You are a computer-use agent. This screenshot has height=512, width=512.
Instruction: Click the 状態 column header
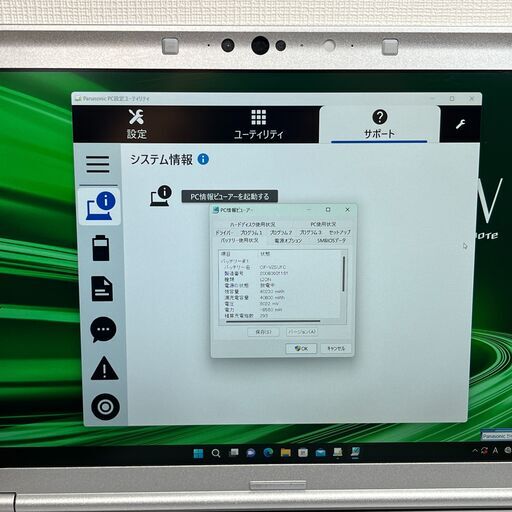[x=265, y=254]
